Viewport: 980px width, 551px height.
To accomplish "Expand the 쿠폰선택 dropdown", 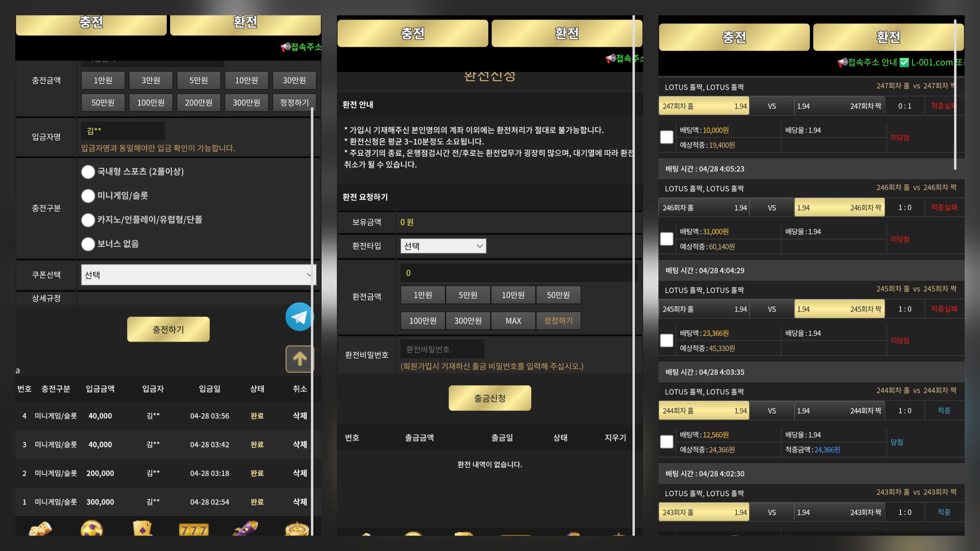I will coord(198,275).
